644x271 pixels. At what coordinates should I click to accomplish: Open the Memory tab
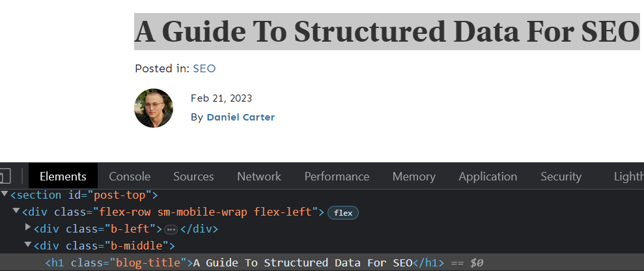(413, 177)
